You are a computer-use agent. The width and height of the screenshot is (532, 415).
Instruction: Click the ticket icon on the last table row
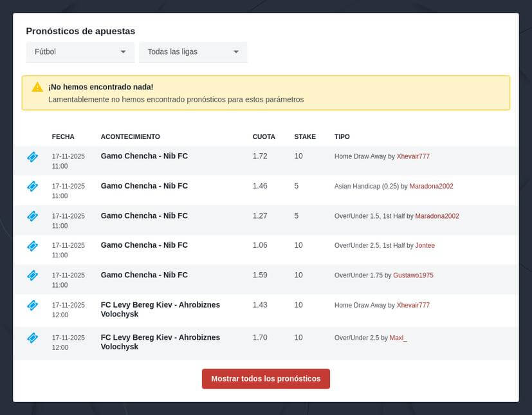point(32,338)
